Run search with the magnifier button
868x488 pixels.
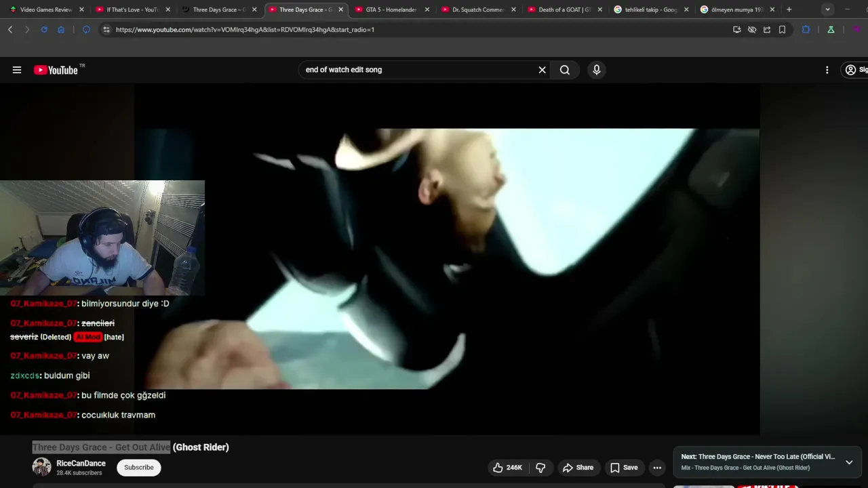click(x=565, y=70)
